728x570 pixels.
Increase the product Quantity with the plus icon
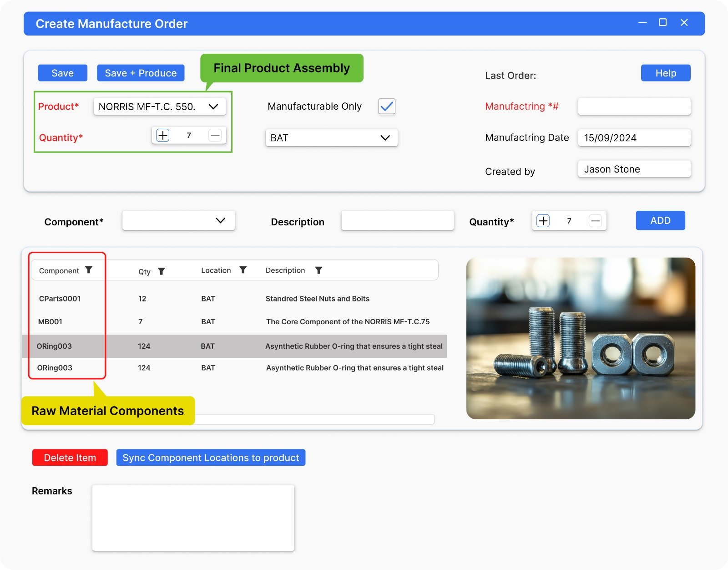pos(163,135)
